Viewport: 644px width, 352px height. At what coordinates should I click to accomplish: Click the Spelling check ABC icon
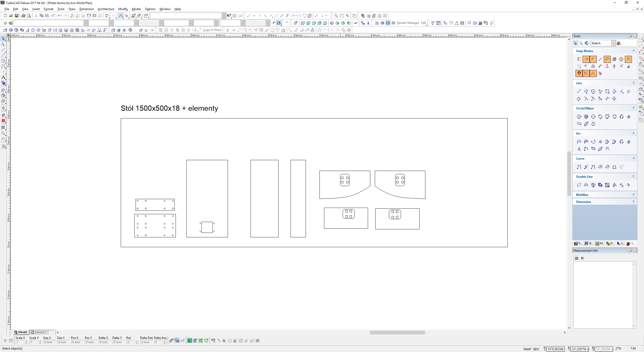tap(107, 16)
